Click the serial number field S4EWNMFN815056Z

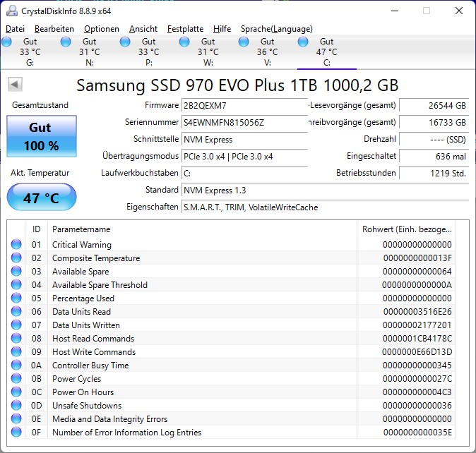pos(244,123)
